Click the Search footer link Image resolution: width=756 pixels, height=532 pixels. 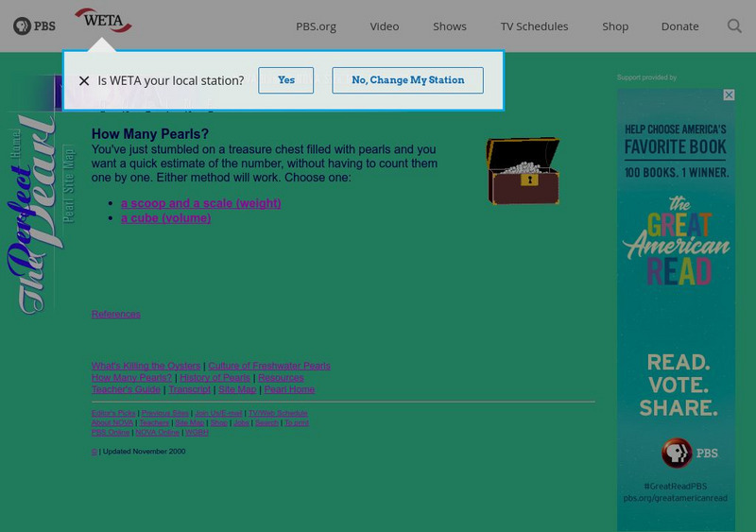click(266, 423)
